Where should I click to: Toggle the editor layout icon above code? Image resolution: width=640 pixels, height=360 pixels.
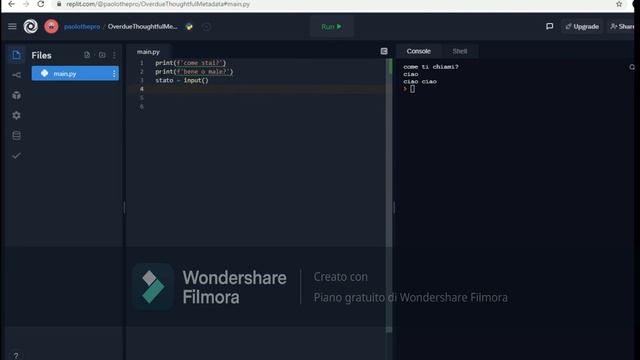(x=384, y=51)
